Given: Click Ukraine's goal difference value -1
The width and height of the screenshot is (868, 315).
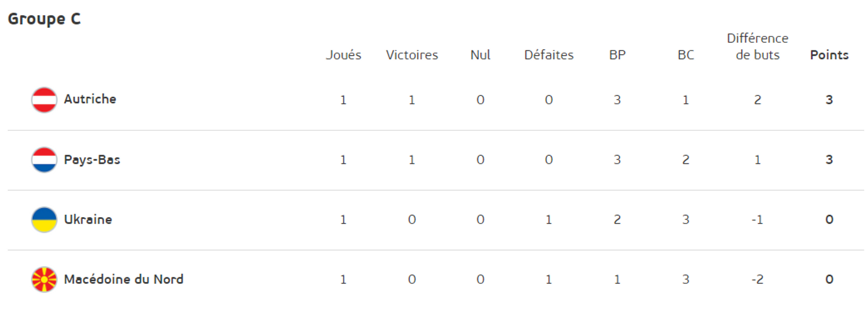Looking at the screenshot, I should coord(757,220).
